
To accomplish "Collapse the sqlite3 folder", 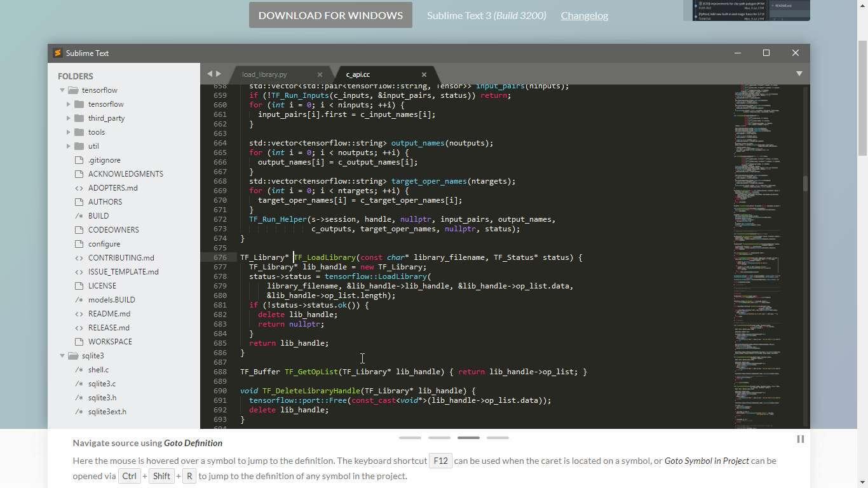I will coord(62,356).
